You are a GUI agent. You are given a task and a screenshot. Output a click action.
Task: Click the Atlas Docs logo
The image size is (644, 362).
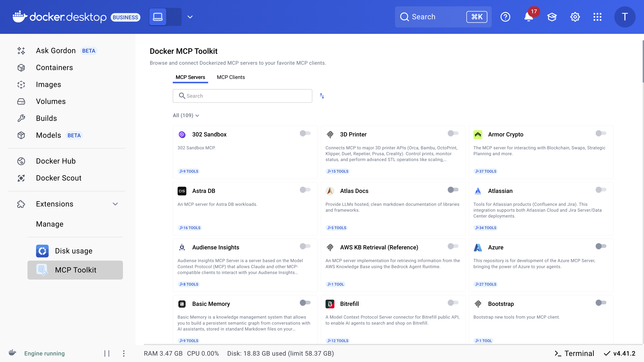pyautogui.click(x=330, y=191)
